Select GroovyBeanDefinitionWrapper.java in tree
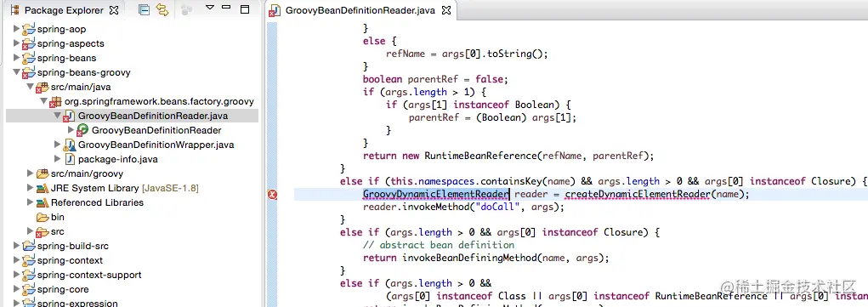The image size is (868, 307). click(156, 145)
